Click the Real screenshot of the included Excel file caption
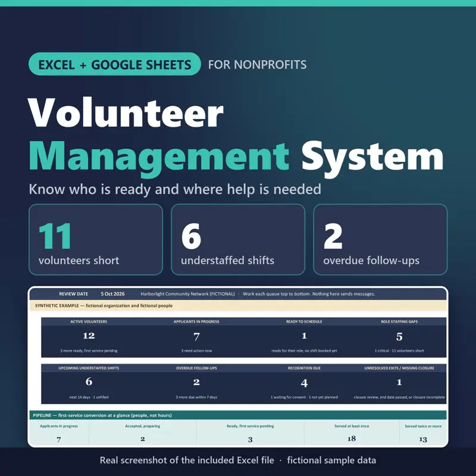This screenshot has width=476, height=476. point(187,460)
